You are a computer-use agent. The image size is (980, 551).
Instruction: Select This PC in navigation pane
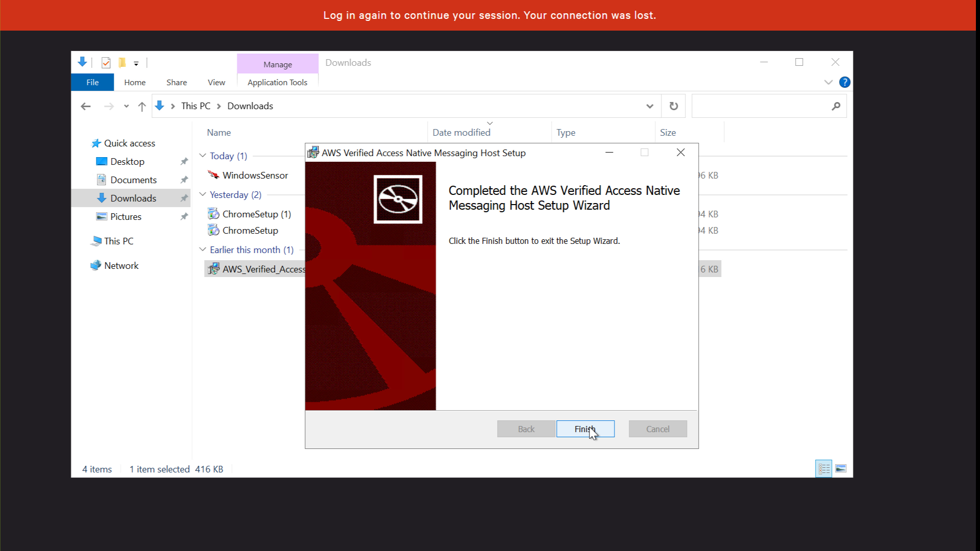(118, 241)
